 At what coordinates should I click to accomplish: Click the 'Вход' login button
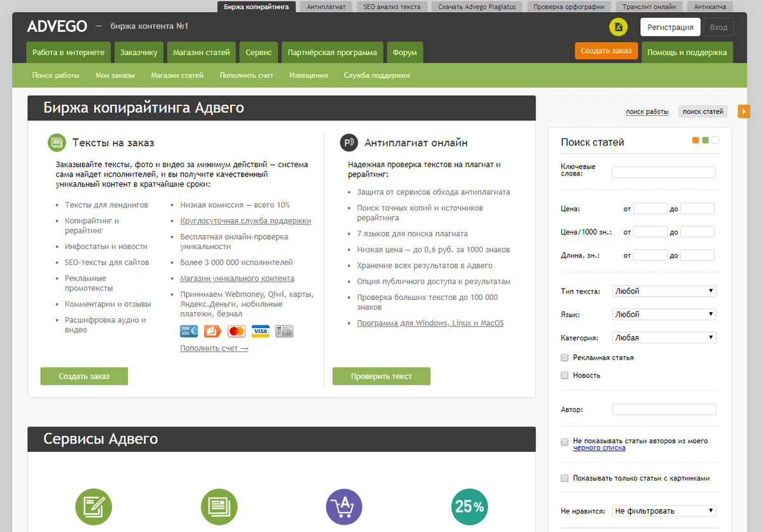click(718, 27)
